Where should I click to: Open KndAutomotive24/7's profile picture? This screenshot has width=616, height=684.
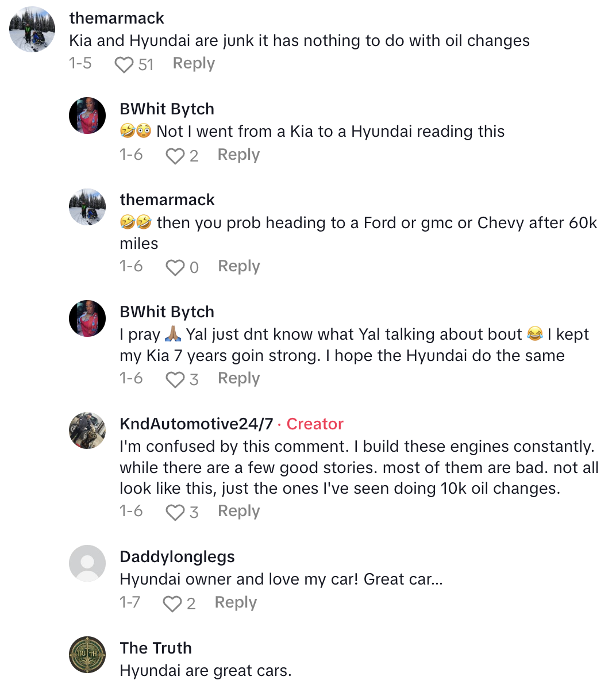coord(87,431)
